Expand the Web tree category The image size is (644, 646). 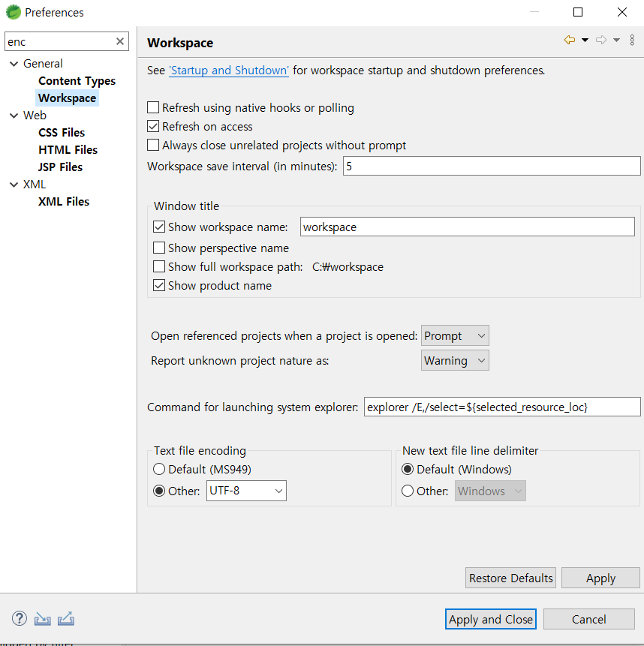pyautogui.click(x=15, y=115)
